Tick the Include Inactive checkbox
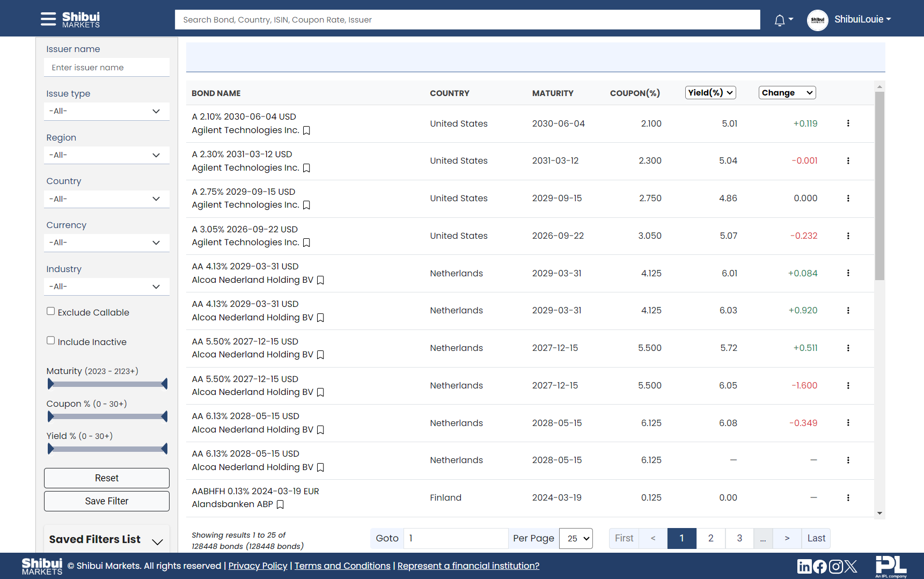 pyautogui.click(x=50, y=341)
